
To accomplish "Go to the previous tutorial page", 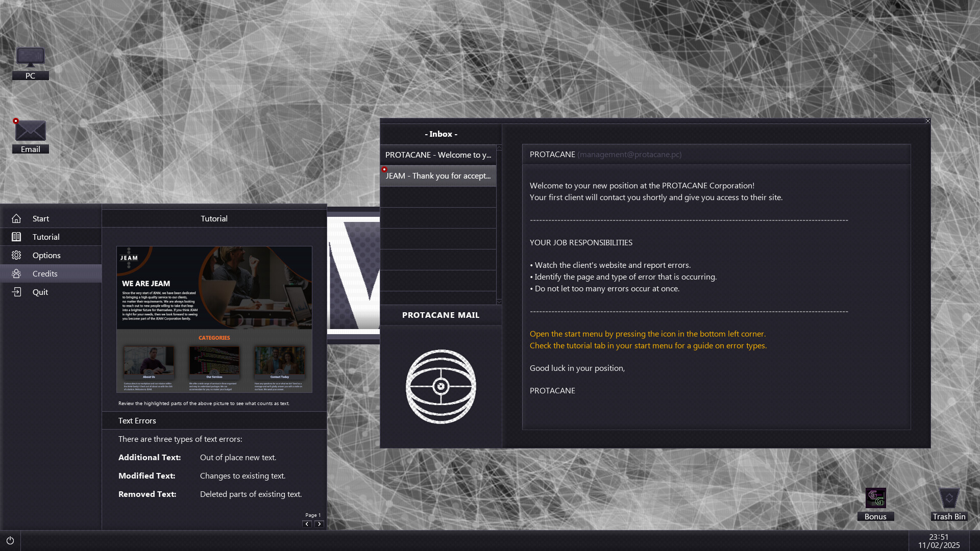I will click(307, 524).
